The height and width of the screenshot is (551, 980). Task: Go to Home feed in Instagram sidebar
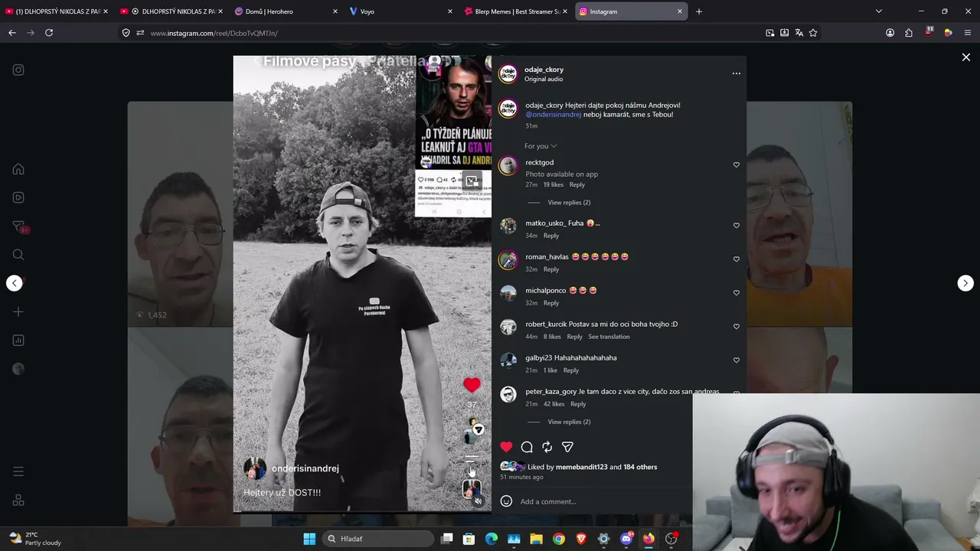point(18,169)
